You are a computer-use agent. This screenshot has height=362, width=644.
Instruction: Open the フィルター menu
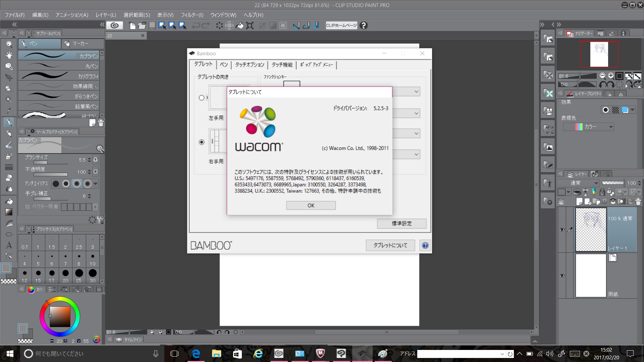point(192,15)
